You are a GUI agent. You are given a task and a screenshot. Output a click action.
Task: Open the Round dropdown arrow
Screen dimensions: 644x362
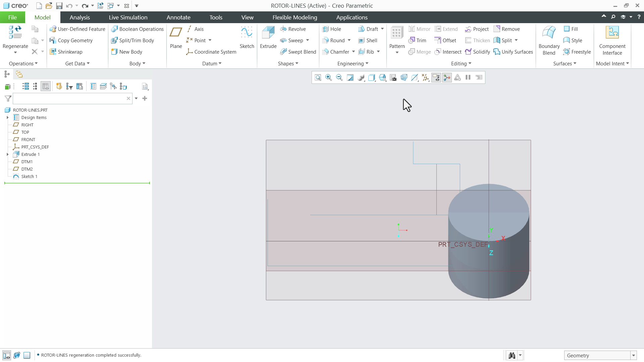349,41
